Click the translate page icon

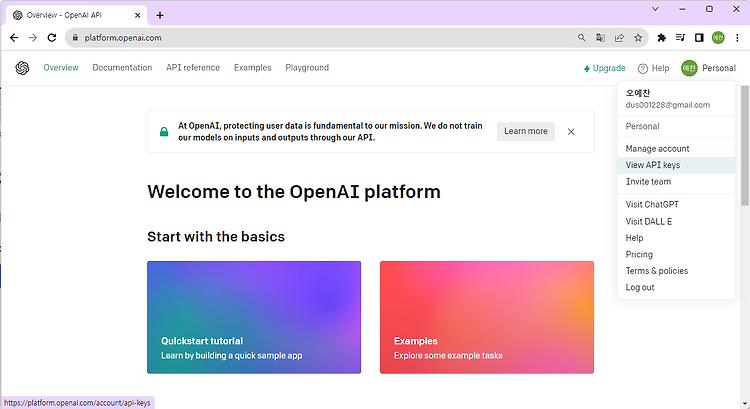click(x=600, y=38)
